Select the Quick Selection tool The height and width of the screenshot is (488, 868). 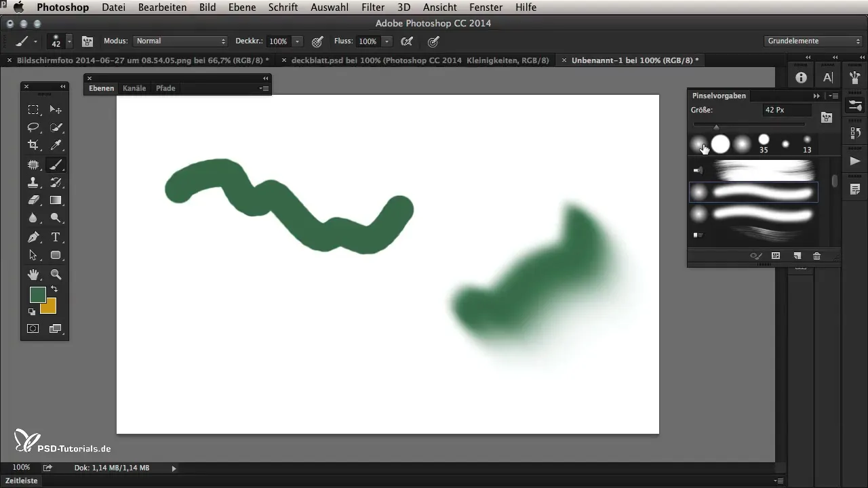(56, 127)
